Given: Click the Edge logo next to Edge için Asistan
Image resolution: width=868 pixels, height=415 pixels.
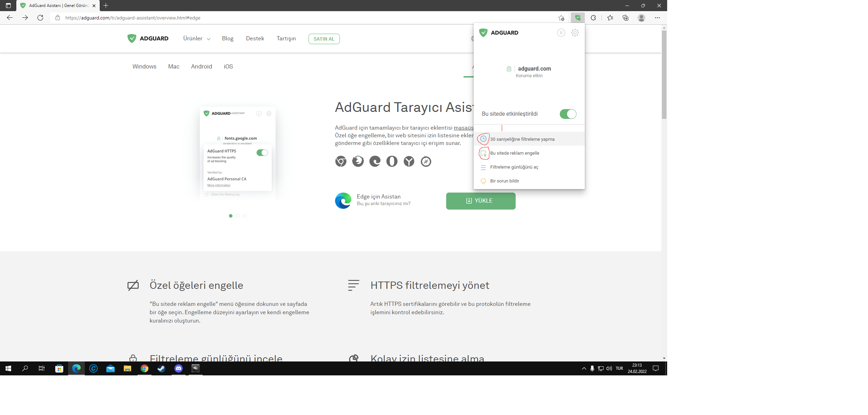Looking at the screenshot, I should point(343,201).
